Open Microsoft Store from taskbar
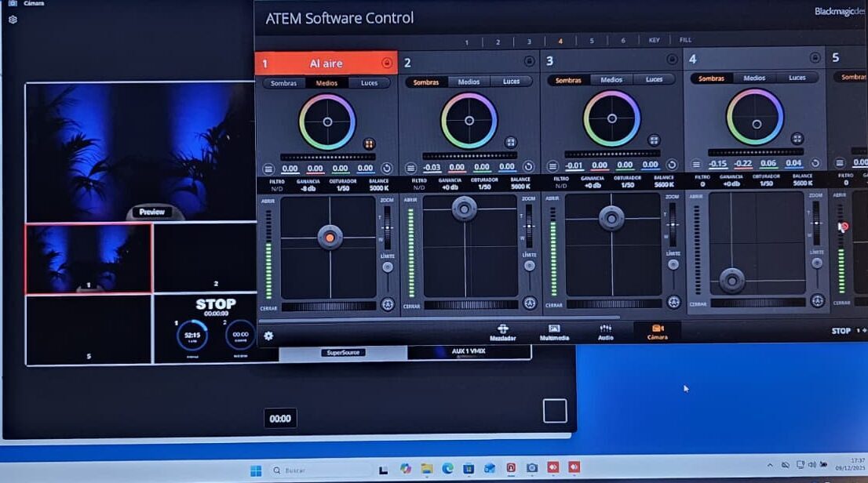 [x=469, y=469]
